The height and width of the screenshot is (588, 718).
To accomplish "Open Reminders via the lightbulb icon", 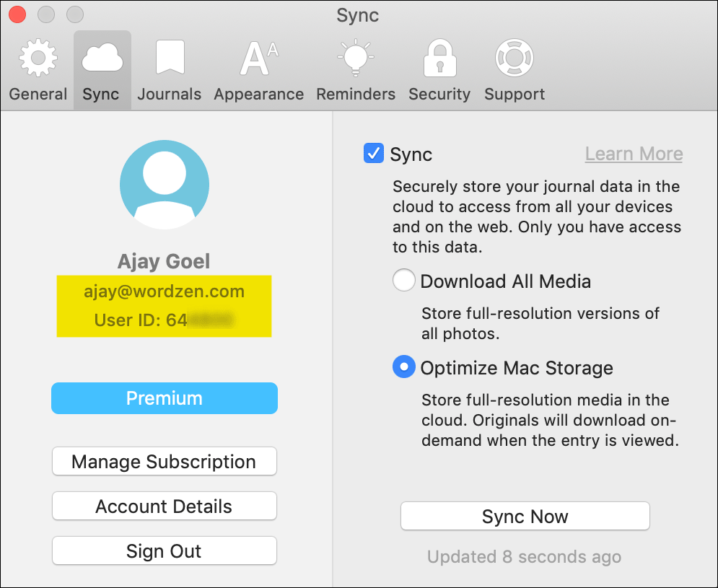I will coord(355,59).
